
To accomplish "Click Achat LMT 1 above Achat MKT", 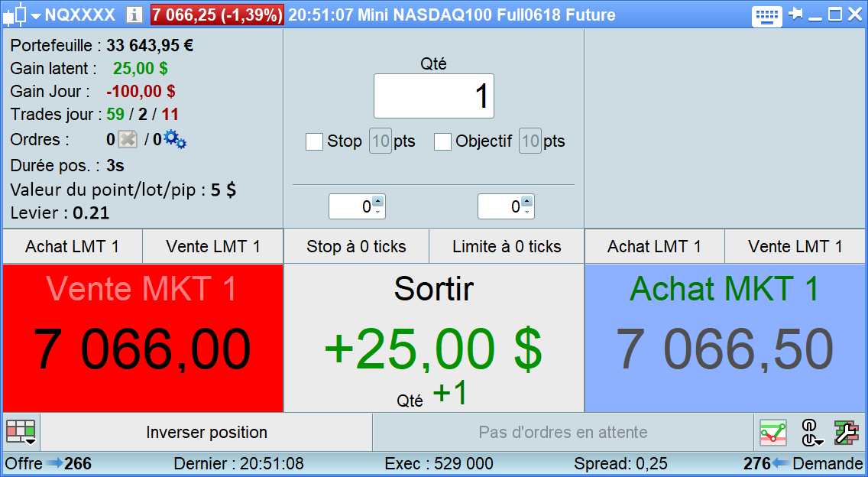I will click(655, 247).
